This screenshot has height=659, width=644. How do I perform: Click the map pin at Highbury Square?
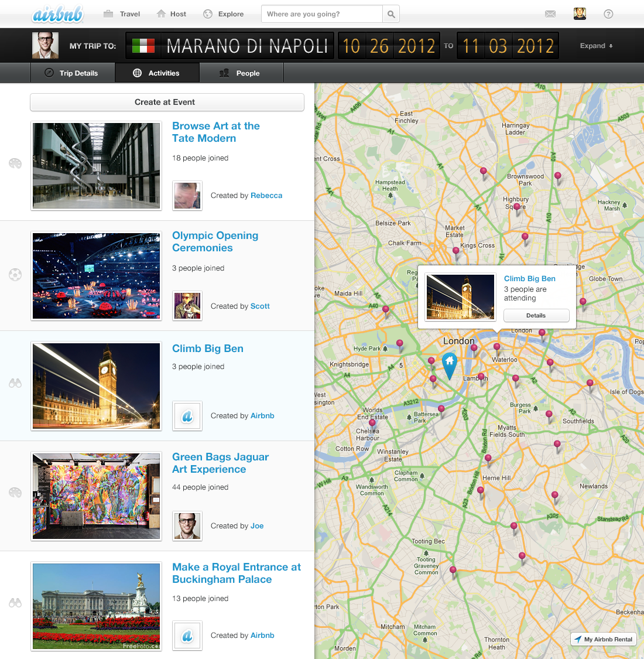pyautogui.click(x=517, y=209)
